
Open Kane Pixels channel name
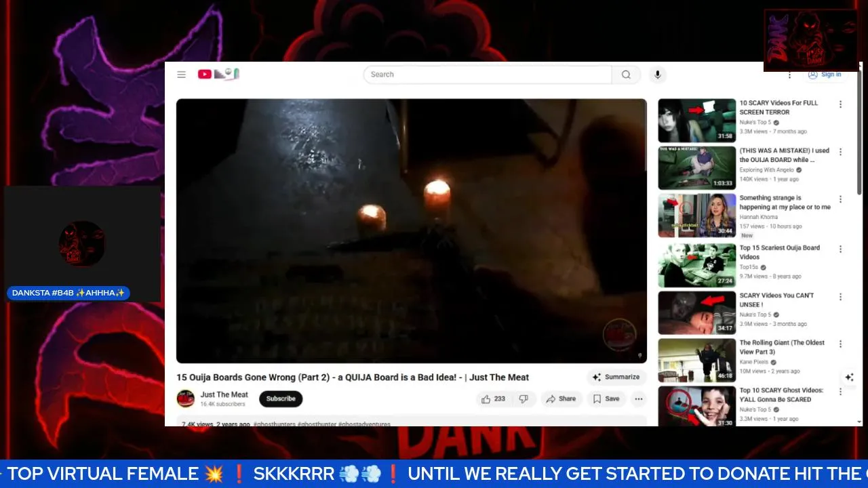coord(754,362)
